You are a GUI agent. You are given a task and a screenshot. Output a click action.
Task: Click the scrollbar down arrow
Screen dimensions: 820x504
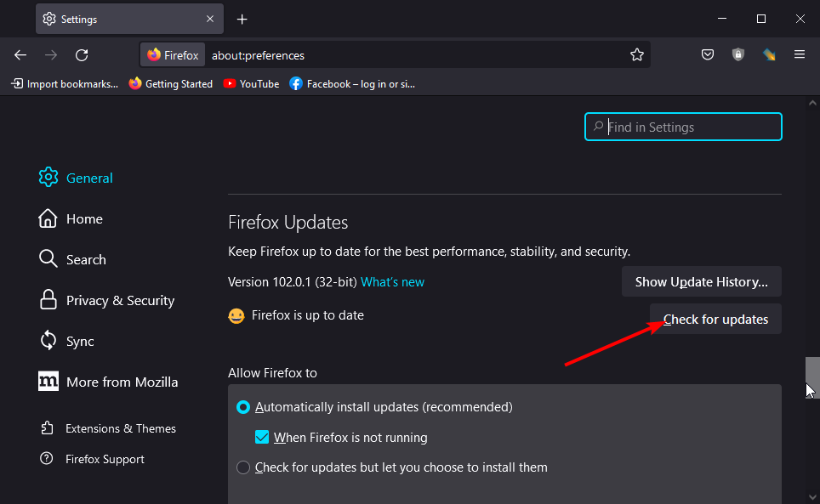(x=812, y=497)
